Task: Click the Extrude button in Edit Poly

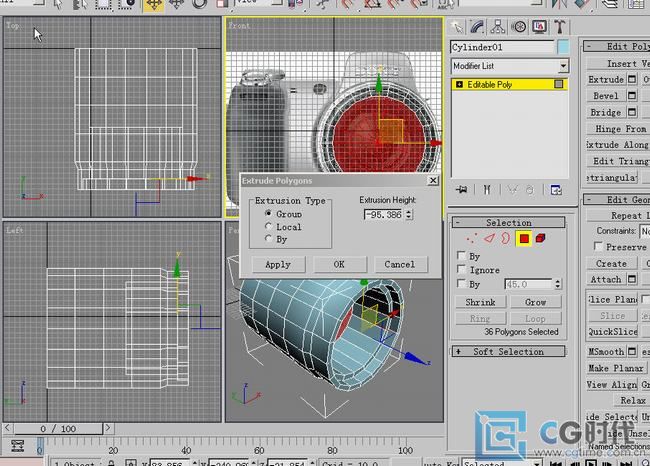Action: pyautogui.click(x=606, y=79)
